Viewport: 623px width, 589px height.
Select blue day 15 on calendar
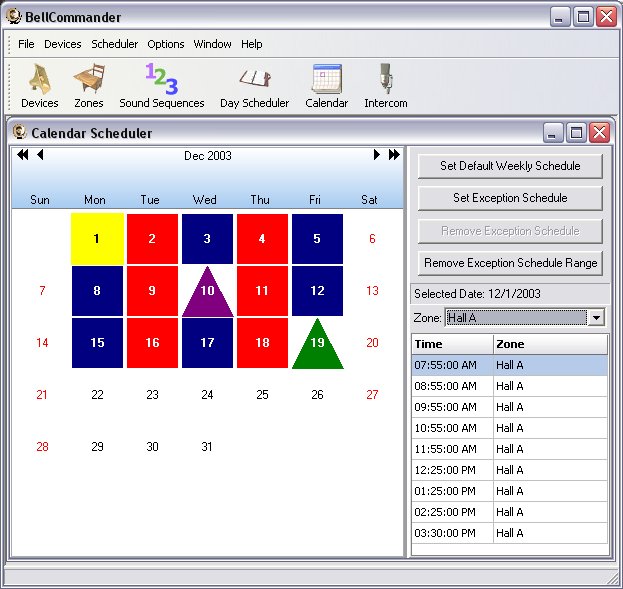tap(97, 343)
